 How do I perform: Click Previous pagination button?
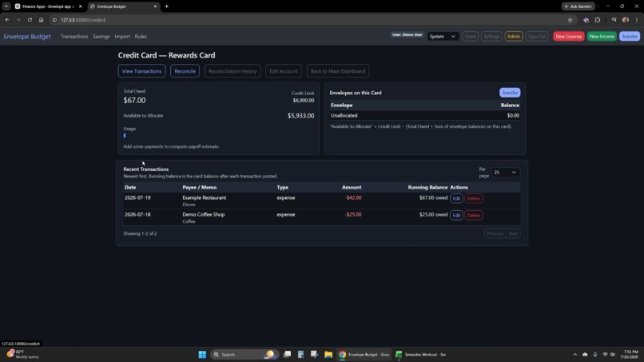[495, 233]
